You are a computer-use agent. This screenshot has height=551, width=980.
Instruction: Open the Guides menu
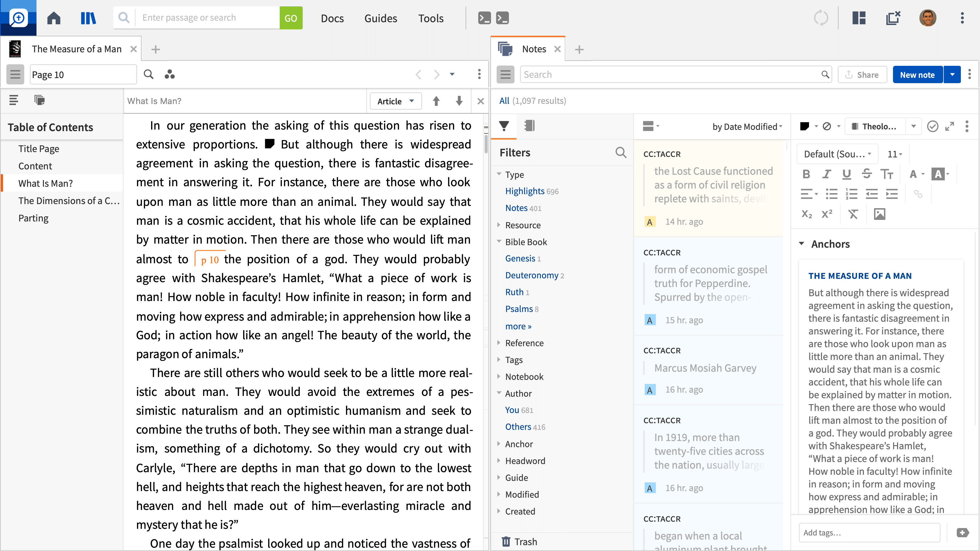(381, 18)
